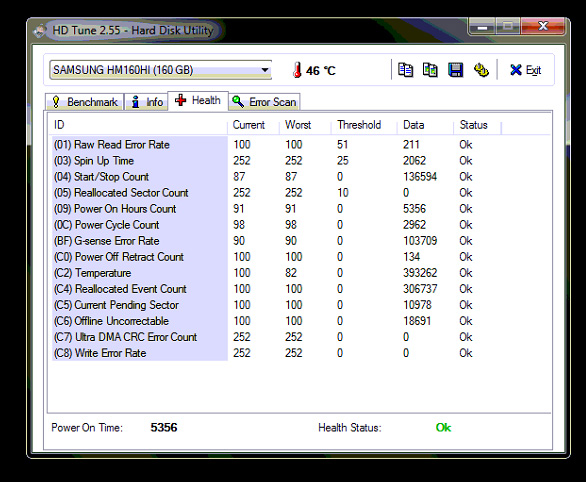Click worst value 82 for Temperature
The image size is (586, 482).
click(x=291, y=273)
